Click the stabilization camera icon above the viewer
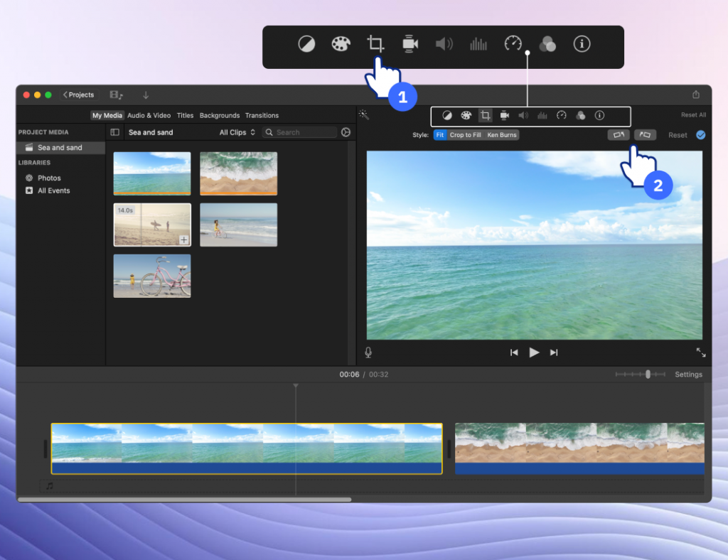The image size is (728, 560). (504, 115)
